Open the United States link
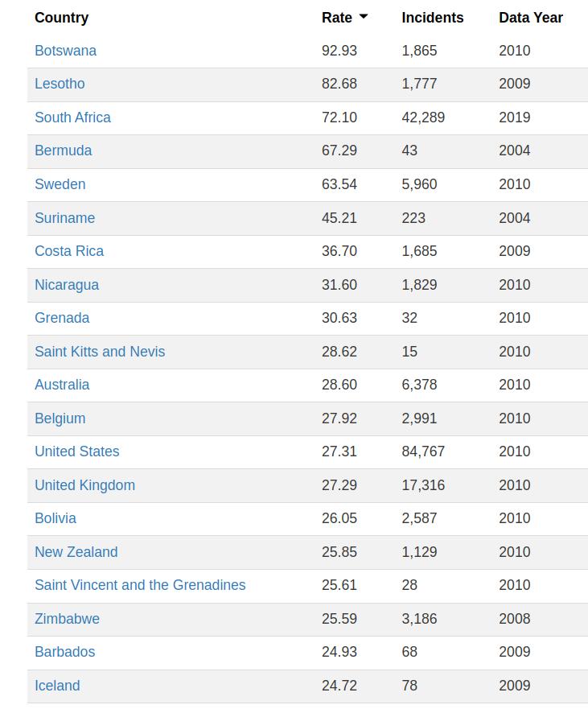Screen dimensions: 588x709 coord(76,451)
